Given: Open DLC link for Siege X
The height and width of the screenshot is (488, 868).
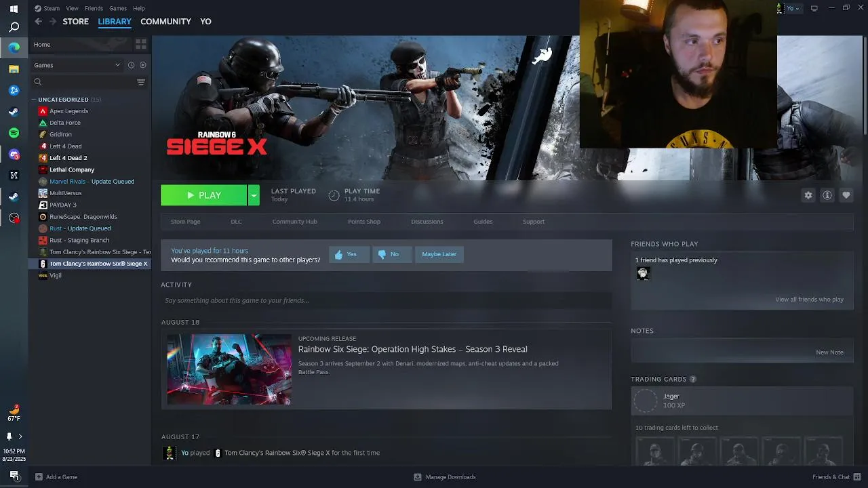Looking at the screenshot, I should tap(236, 222).
